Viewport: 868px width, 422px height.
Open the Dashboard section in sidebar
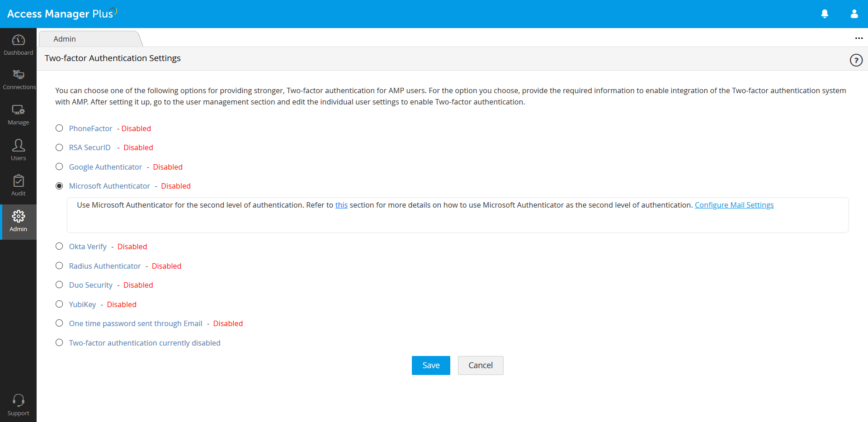click(x=18, y=45)
